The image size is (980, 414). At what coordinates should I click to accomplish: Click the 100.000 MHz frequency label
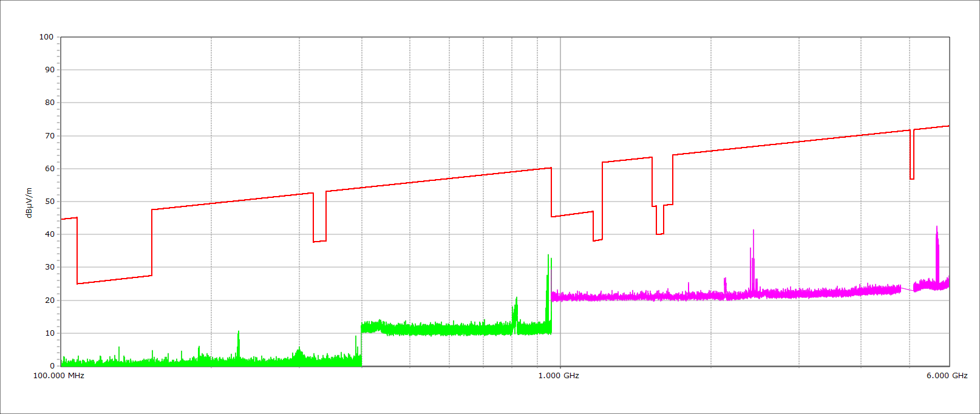click(x=59, y=376)
